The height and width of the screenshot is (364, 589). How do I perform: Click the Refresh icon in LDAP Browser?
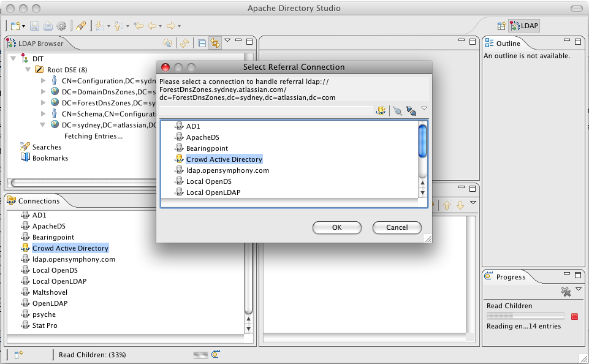[184, 43]
